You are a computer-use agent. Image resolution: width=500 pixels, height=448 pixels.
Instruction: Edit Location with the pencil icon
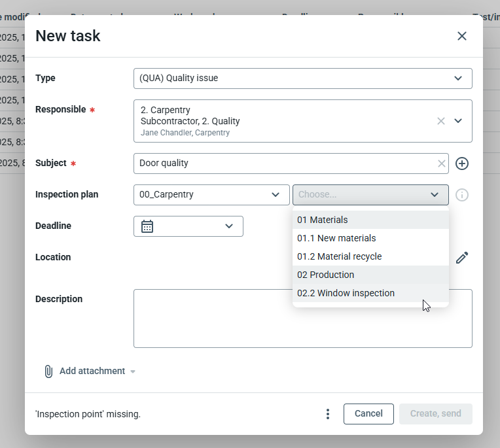point(462,258)
